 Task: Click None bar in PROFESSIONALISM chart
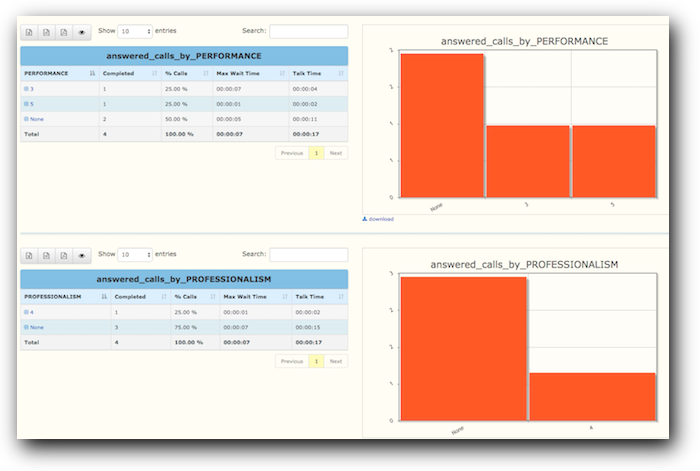(x=463, y=349)
